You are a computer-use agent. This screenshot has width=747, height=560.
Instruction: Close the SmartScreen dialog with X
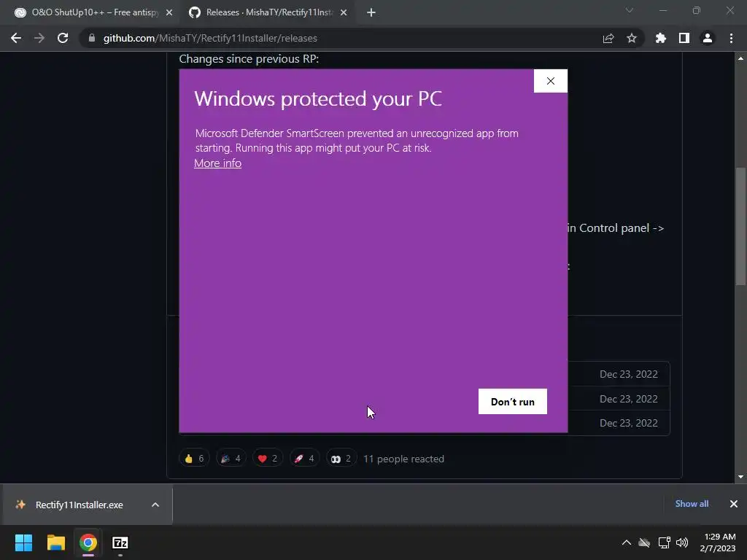(x=550, y=81)
